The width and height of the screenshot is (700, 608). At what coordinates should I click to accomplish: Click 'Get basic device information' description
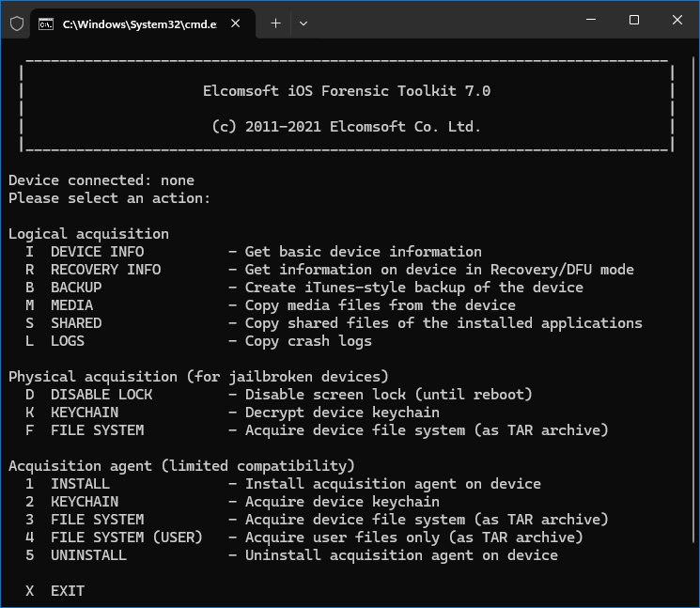pyautogui.click(x=364, y=252)
